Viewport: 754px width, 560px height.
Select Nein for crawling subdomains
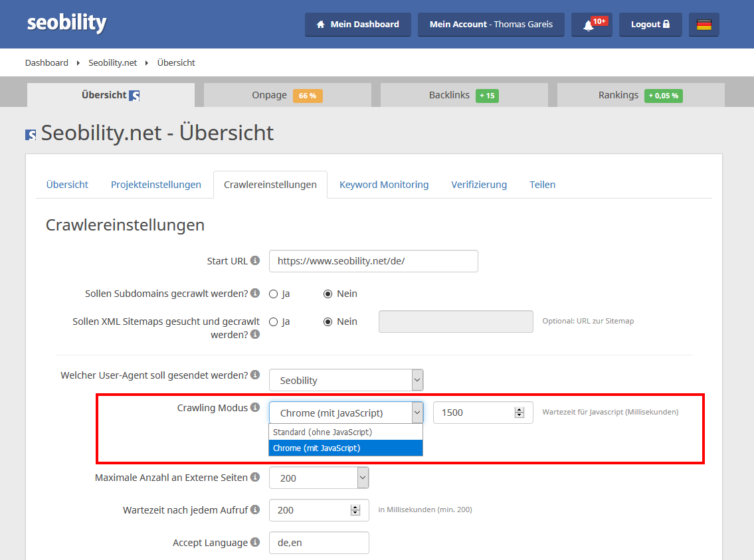coord(328,294)
